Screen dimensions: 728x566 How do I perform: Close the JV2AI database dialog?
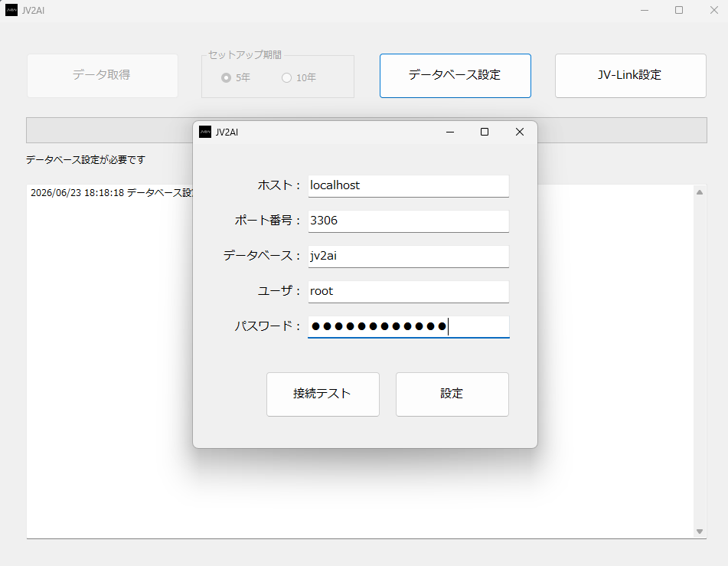pyautogui.click(x=520, y=132)
